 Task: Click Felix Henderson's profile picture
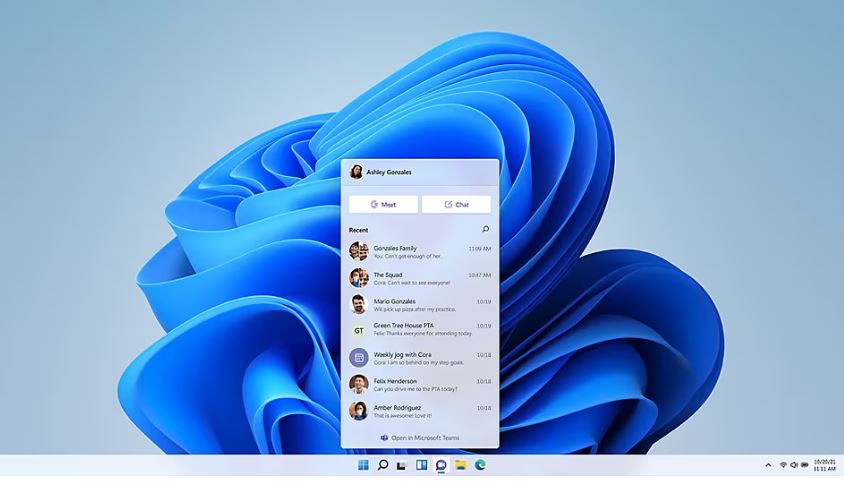(358, 384)
